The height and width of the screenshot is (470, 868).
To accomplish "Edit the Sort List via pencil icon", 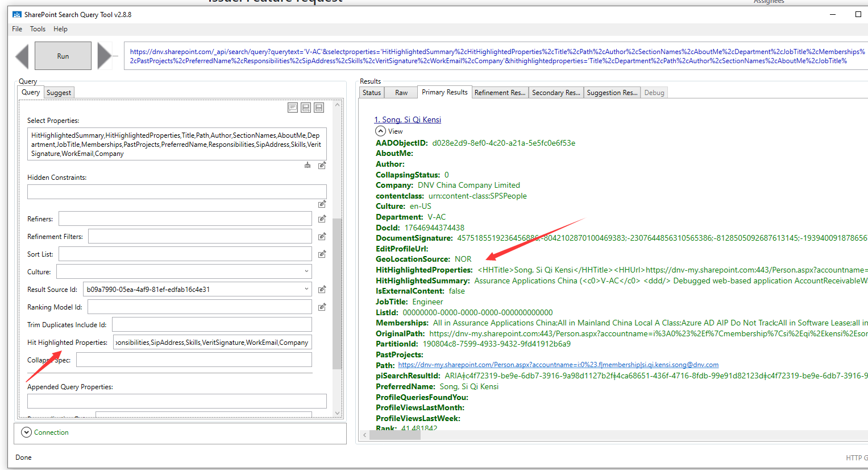I will coord(322,253).
